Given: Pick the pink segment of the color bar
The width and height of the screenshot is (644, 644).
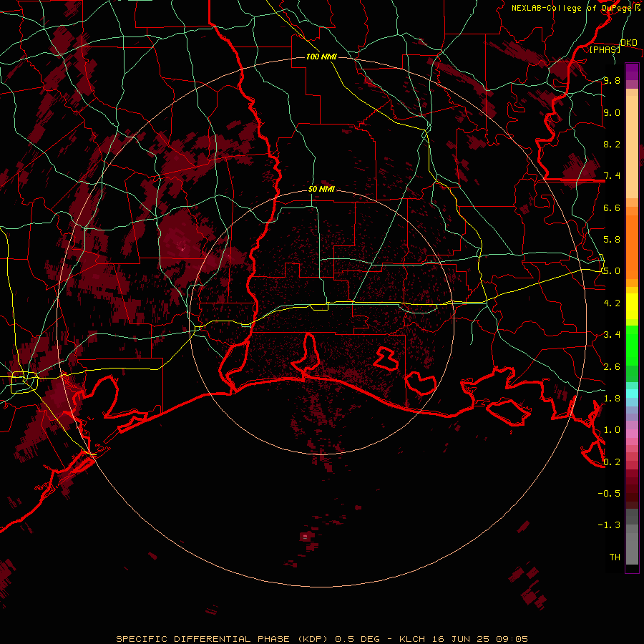Looking at the screenshot, I should pyautogui.click(x=632, y=434).
